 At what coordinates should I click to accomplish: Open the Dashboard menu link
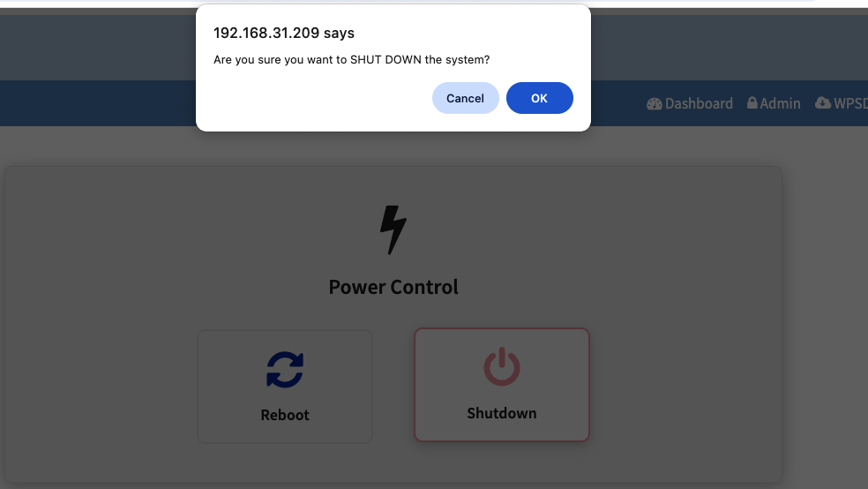click(x=690, y=103)
